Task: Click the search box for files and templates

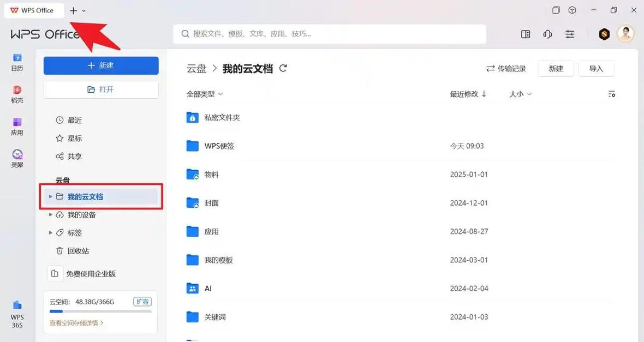Action: click(330, 34)
